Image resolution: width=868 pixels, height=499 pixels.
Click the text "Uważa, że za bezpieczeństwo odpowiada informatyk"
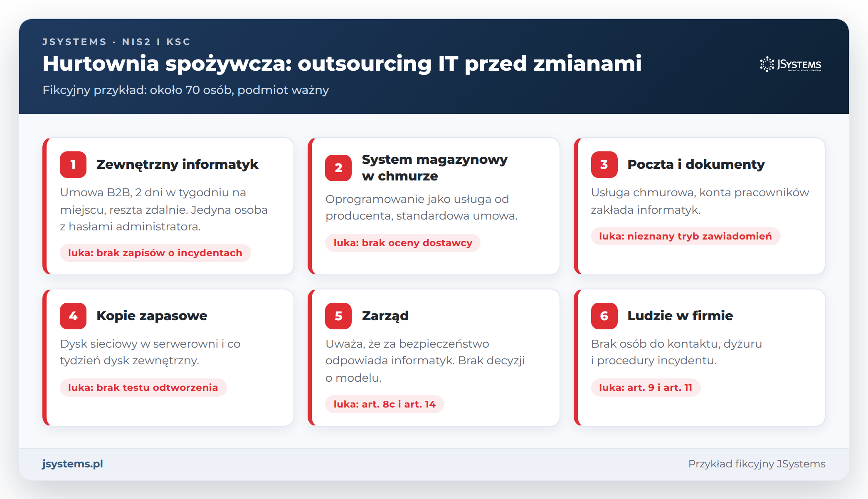(x=407, y=352)
